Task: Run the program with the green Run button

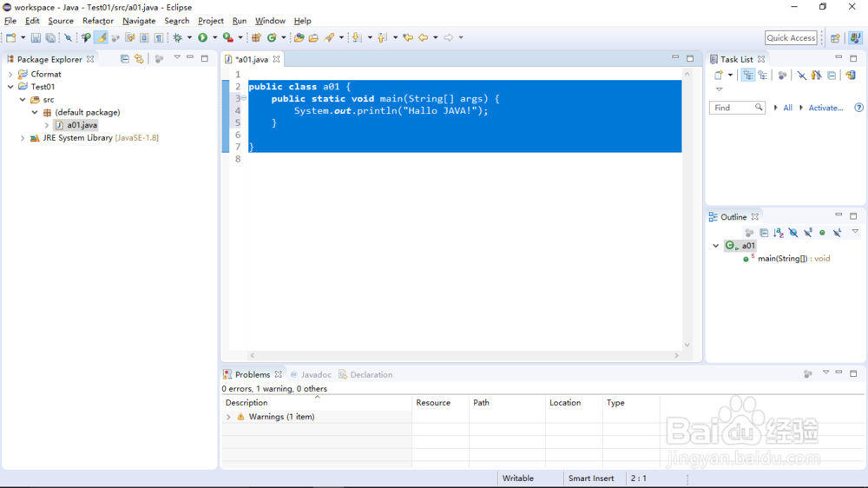Action: tap(202, 37)
